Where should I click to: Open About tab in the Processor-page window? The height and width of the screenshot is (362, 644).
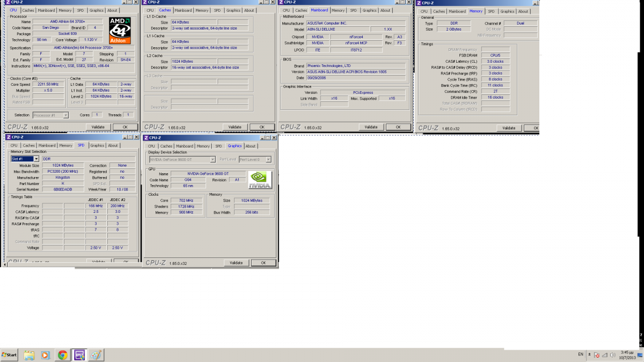pos(112,10)
